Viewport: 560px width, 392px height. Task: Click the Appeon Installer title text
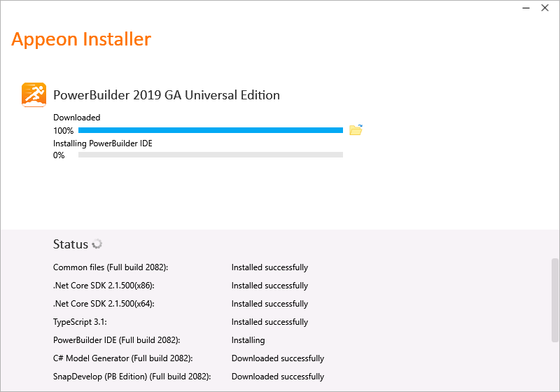81,39
